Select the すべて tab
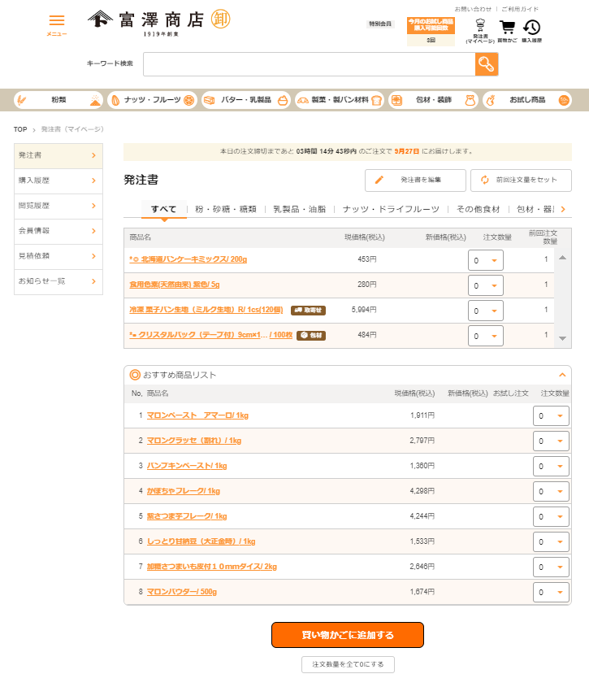589x700 pixels. coord(164,209)
